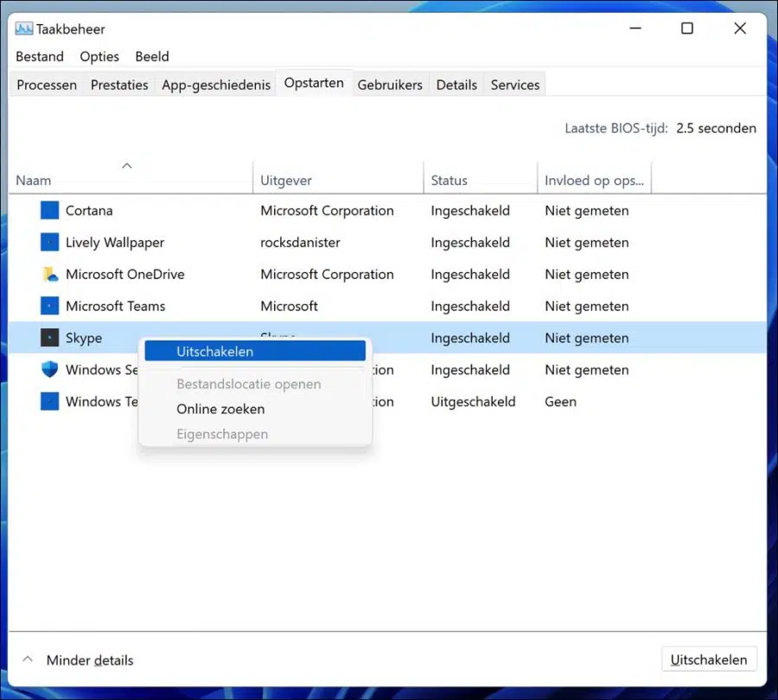
Task: Minimize the Taakbeheer window
Action: [635, 29]
